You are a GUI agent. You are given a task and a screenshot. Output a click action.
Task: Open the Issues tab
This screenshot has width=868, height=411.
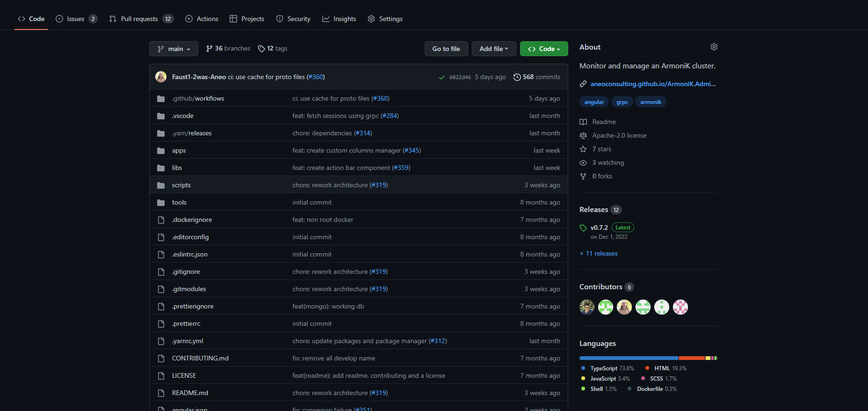[76, 19]
